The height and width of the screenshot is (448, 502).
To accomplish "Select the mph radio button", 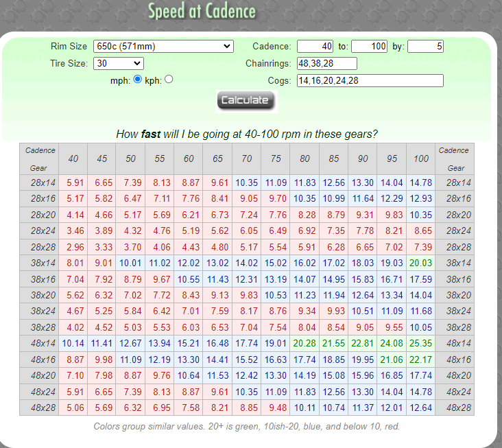I will (138, 79).
